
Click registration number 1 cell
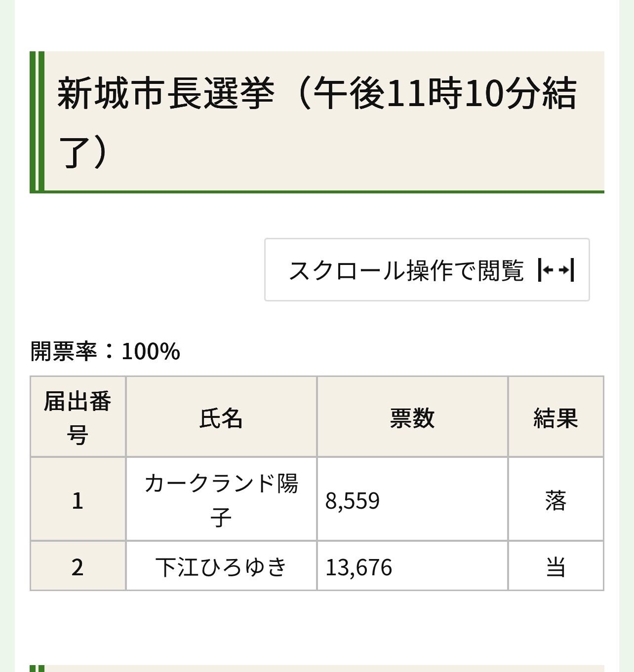[78, 499]
